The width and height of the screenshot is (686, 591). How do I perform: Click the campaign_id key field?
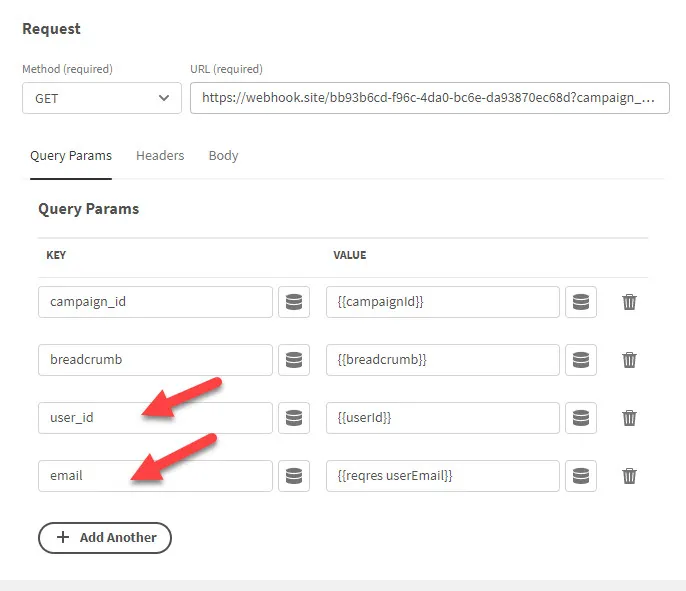(x=155, y=302)
